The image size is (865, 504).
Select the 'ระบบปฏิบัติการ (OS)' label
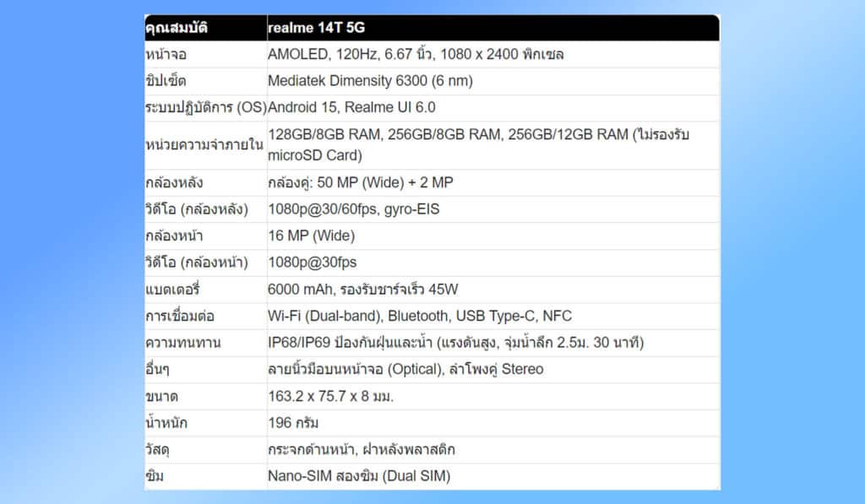[206, 107]
